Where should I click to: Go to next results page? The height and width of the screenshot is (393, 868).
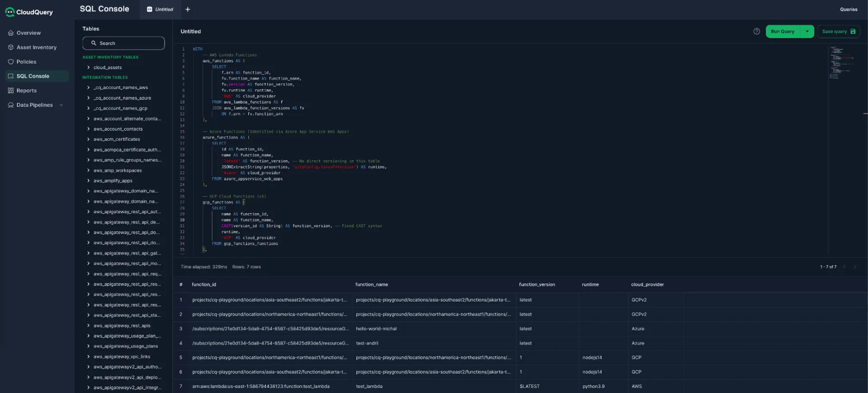point(854,267)
